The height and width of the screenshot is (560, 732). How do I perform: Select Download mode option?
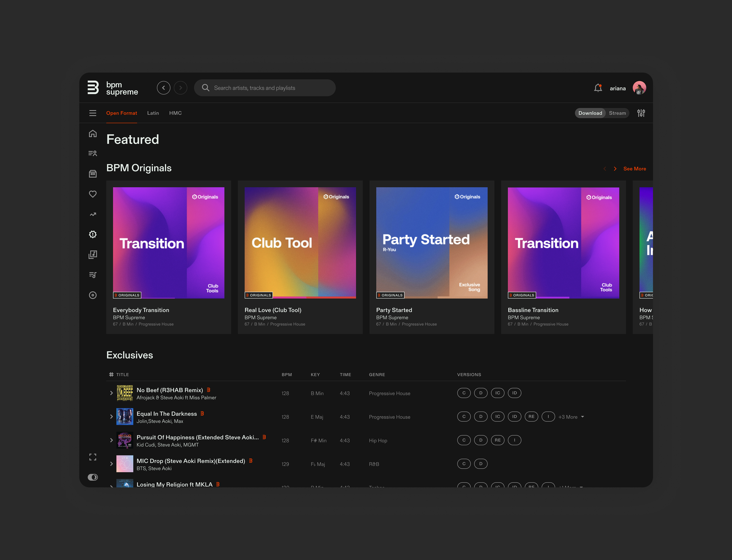(590, 113)
